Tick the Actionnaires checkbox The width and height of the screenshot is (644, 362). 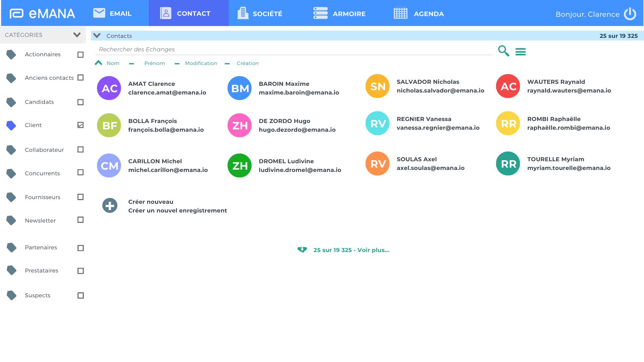80,55
